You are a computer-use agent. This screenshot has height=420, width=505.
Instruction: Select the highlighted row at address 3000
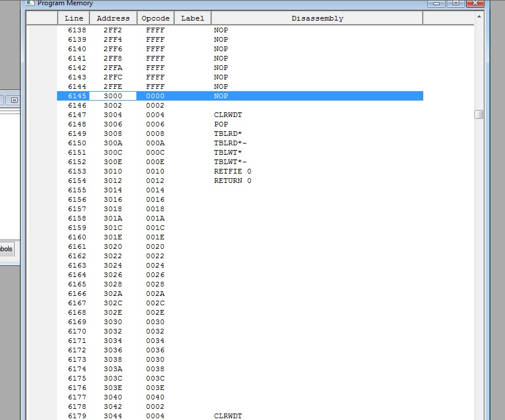[x=240, y=96]
